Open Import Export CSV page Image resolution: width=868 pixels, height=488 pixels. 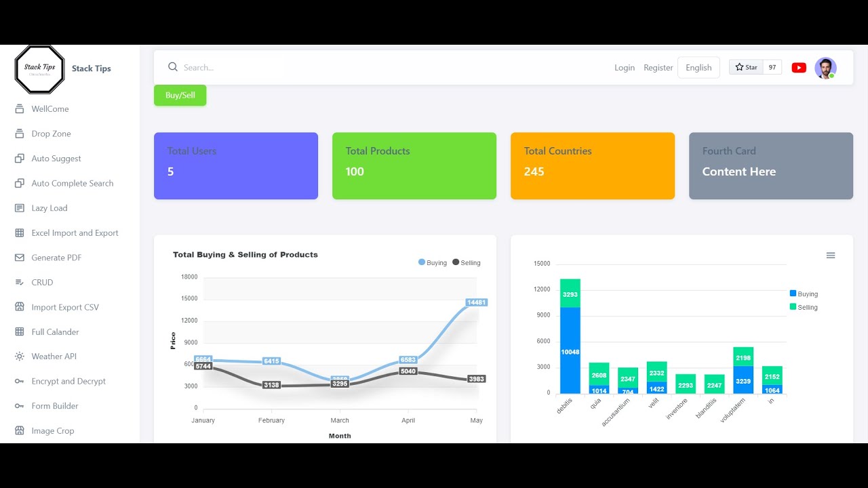pos(65,307)
